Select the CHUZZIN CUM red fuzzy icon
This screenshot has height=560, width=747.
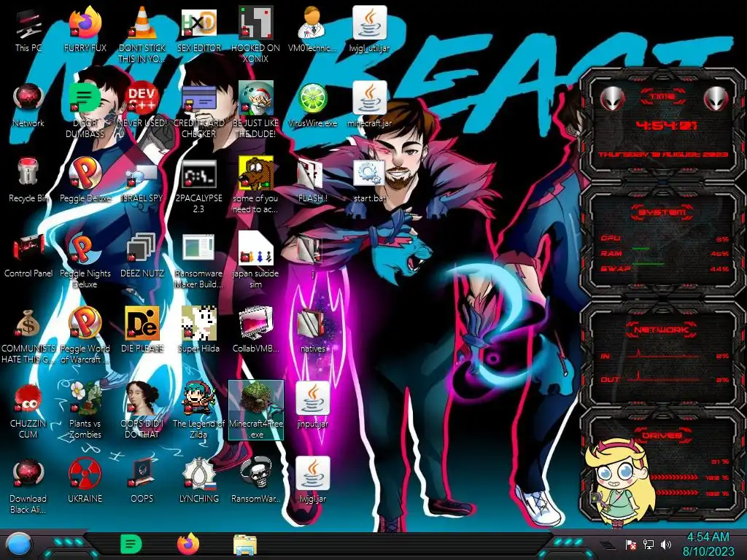click(x=28, y=411)
